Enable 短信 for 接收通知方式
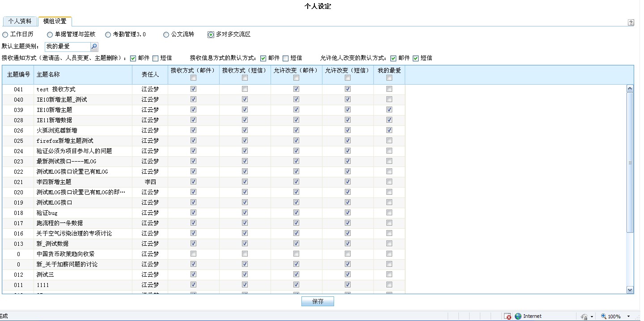This screenshot has height=321, width=644. point(155,58)
